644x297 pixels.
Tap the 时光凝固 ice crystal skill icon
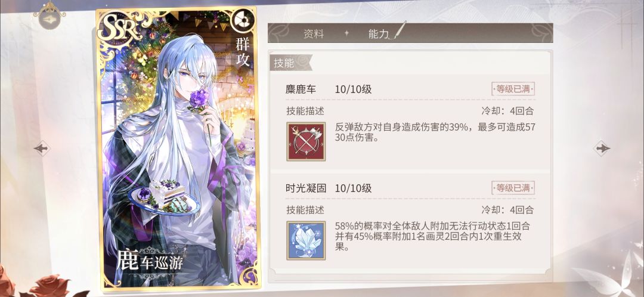coord(306,241)
